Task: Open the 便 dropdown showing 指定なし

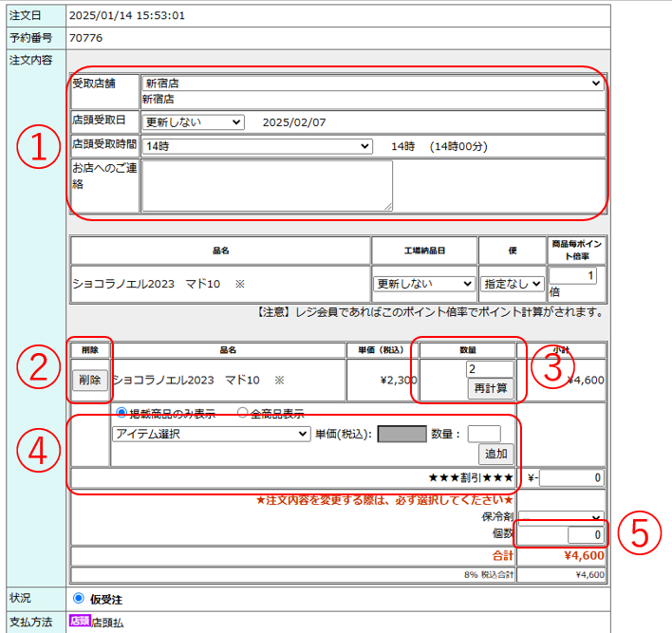Action: (513, 284)
